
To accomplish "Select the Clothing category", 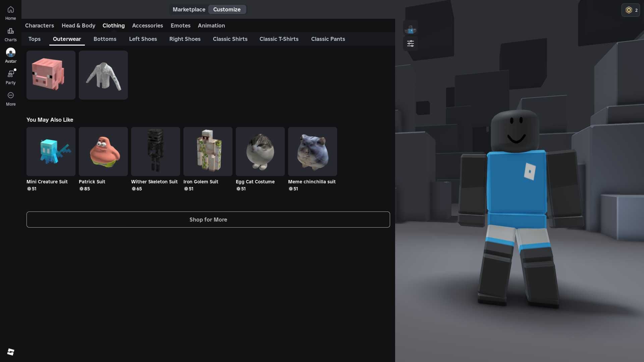I will [x=114, y=25].
